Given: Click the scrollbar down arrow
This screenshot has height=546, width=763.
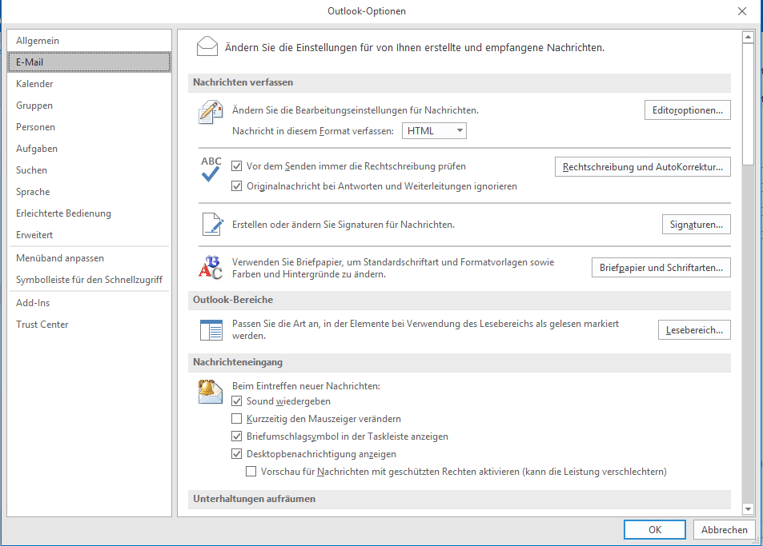Looking at the screenshot, I should pyautogui.click(x=748, y=509).
